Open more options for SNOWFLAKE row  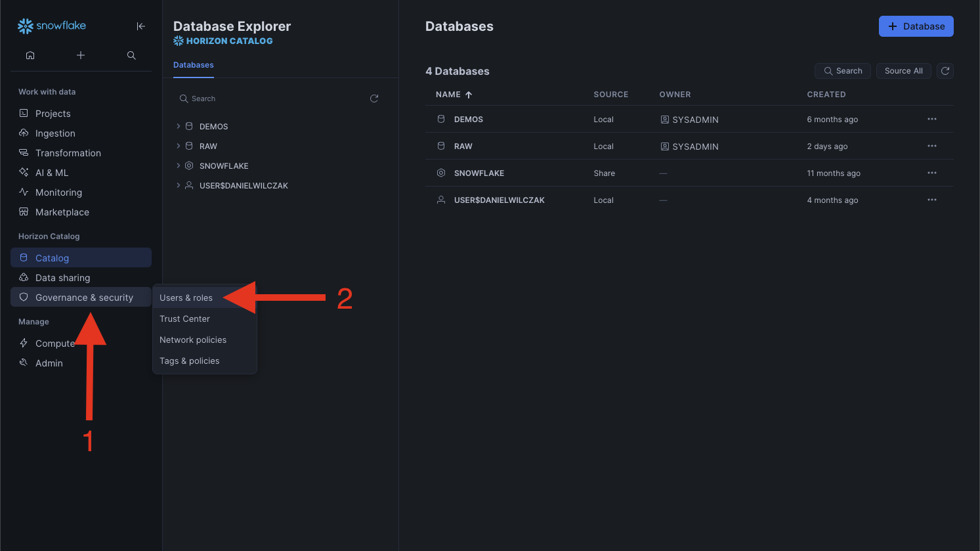(931, 173)
